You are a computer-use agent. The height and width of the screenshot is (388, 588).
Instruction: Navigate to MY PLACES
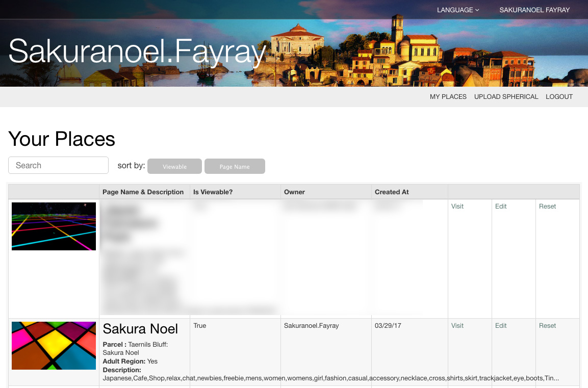448,97
